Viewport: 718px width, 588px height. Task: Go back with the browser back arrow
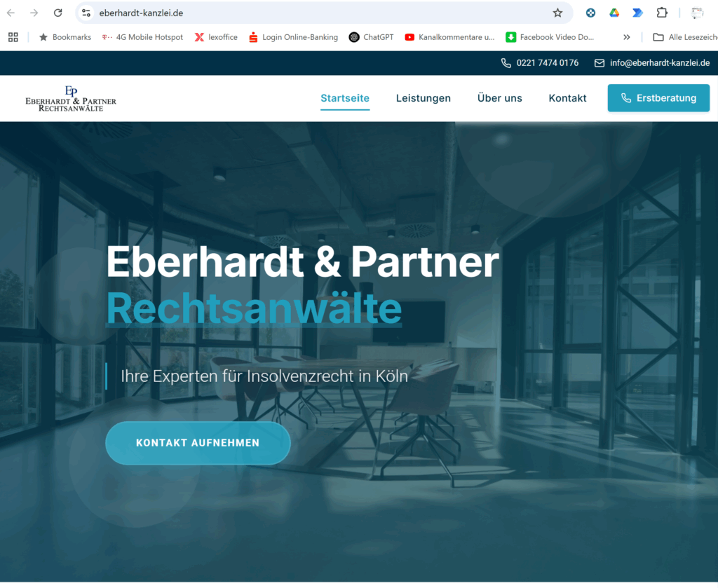coord(11,13)
